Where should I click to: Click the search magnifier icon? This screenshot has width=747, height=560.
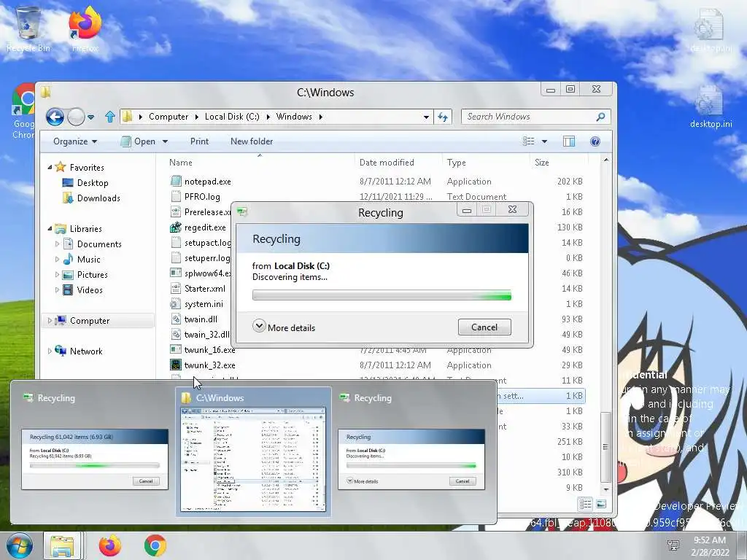601,117
